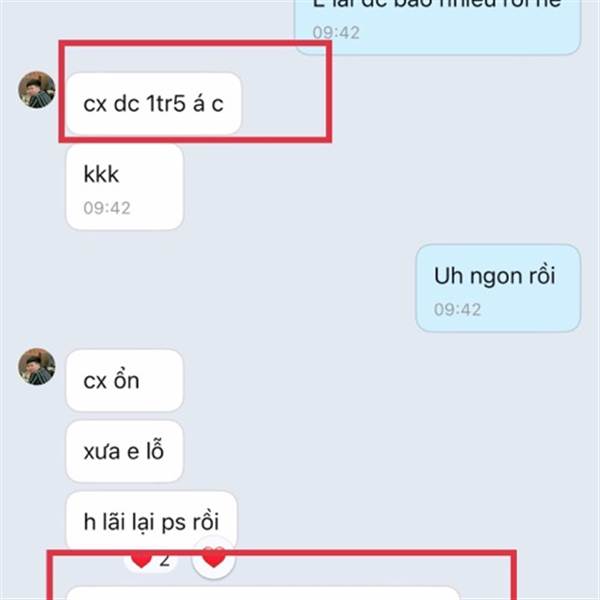Image resolution: width=600 pixels, height=600 pixels.
Task: Tap the "xưa e lỗ" message bubble
Action: coord(124,451)
